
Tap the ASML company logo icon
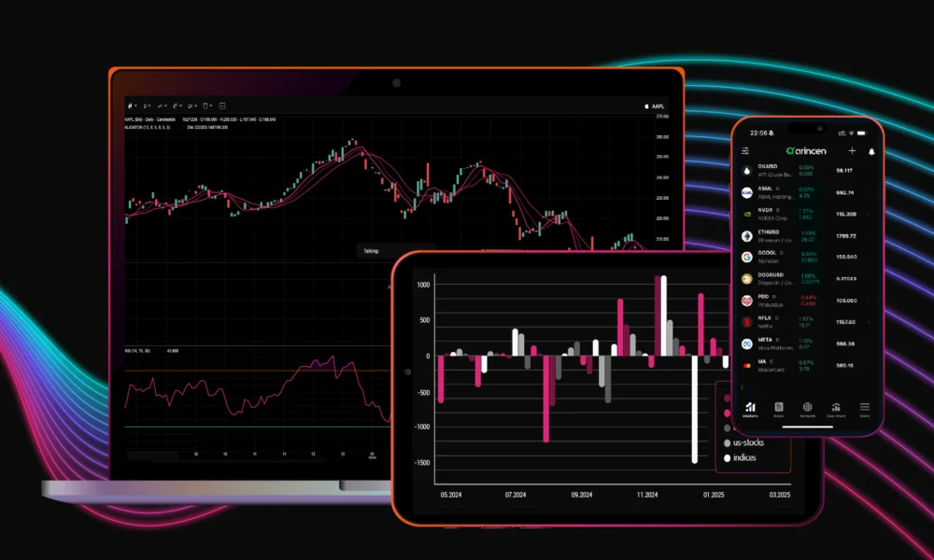tap(747, 193)
